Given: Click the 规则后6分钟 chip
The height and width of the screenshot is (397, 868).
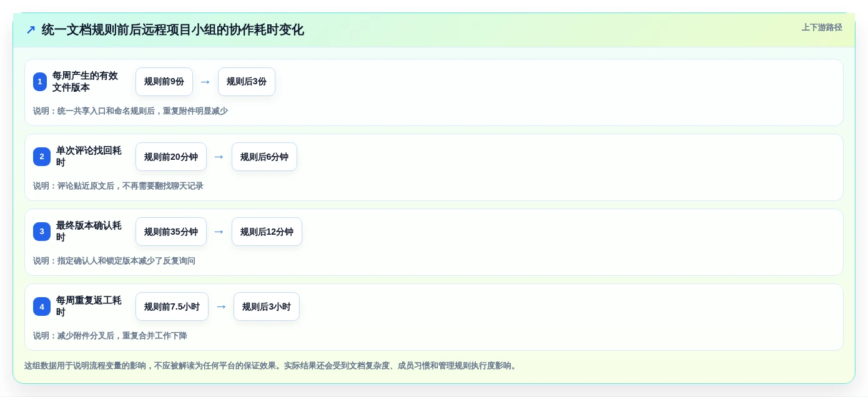Looking at the screenshot, I should point(264,157).
